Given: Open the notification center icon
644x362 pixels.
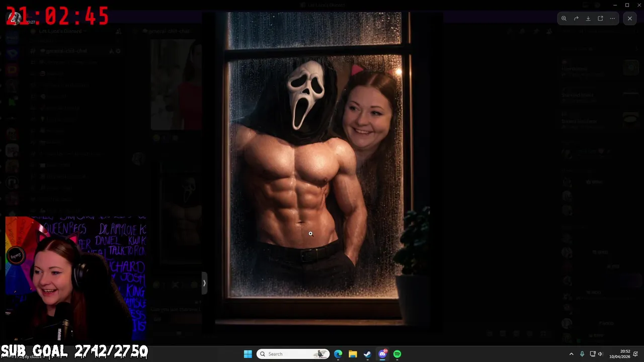Looking at the screenshot, I should [636, 354].
